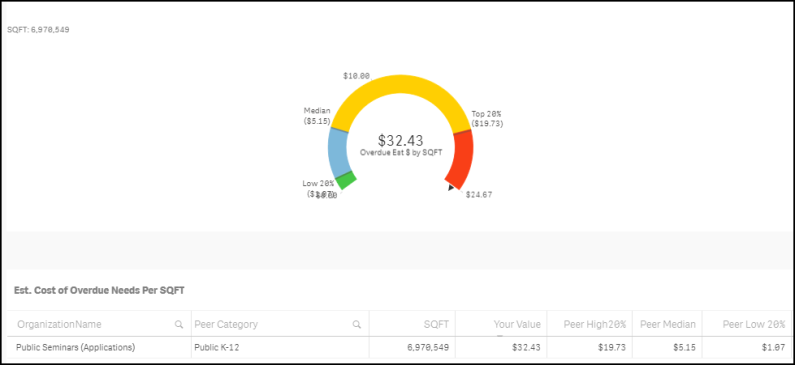Click the $10.00 gauge tick label

pos(356,76)
